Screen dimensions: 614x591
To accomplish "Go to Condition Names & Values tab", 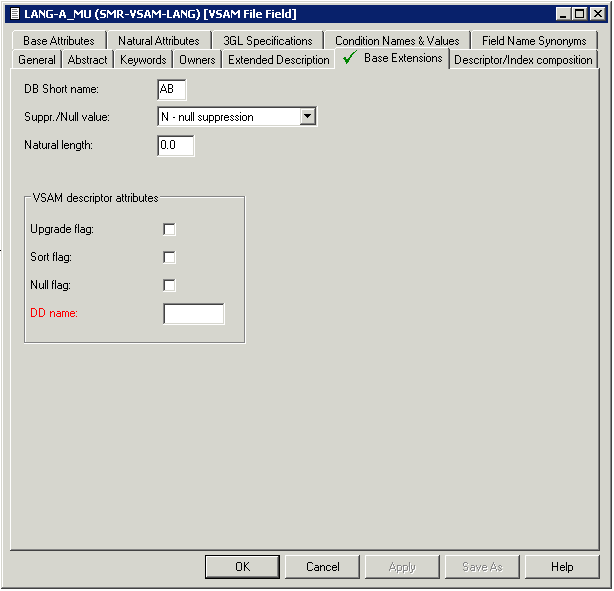I will [x=397, y=41].
